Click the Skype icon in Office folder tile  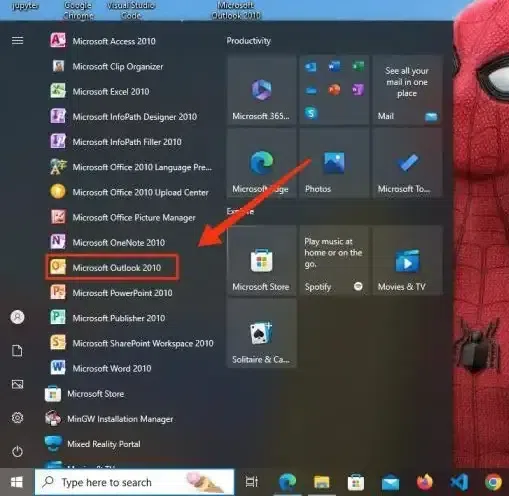(x=311, y=113)
